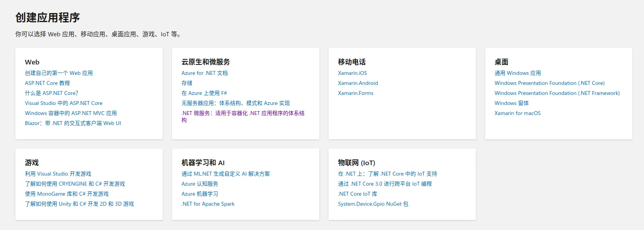Click the 你可以选择 Web 应用 description text
644x230 pixels.
99,34
